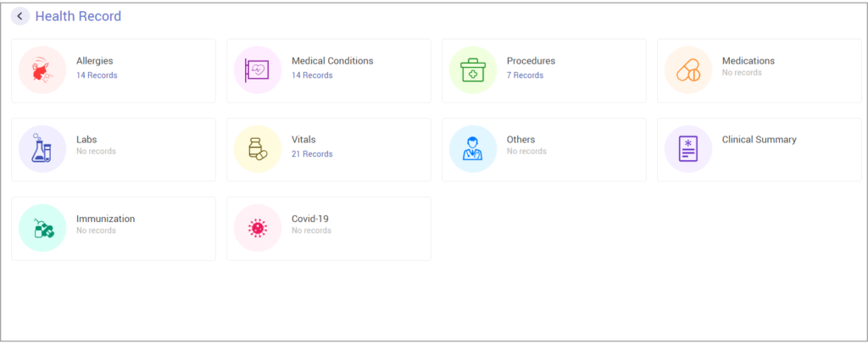Click the yellow Vitals bottle icon
This screenshot has width=868, height=344.
(x=258, y=149)
